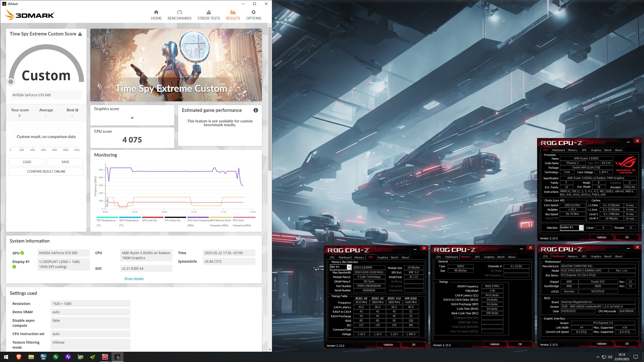
Task: Open Windows Start menu
Action: point(6,357)
